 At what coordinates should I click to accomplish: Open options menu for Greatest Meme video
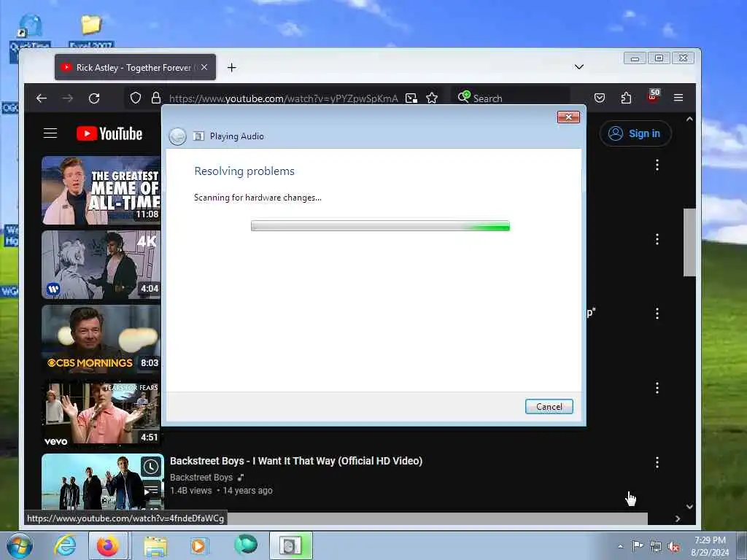[x=657, y=166]
